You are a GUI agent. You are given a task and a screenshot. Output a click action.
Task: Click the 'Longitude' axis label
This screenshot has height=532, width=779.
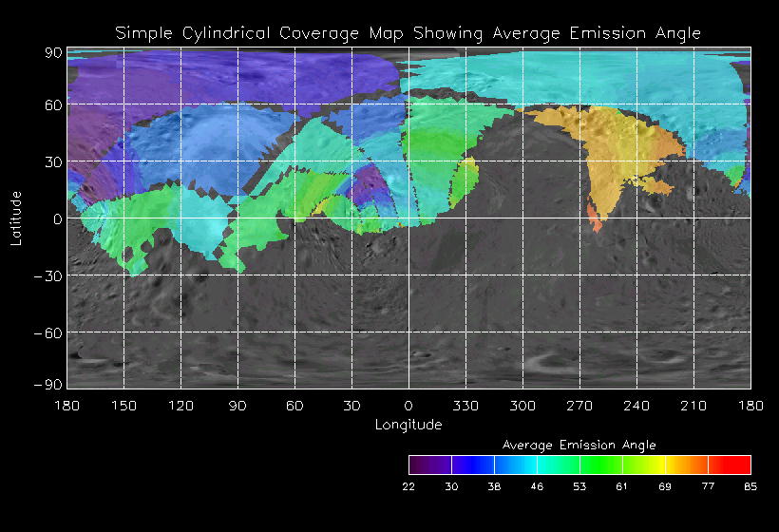[408, 425]
